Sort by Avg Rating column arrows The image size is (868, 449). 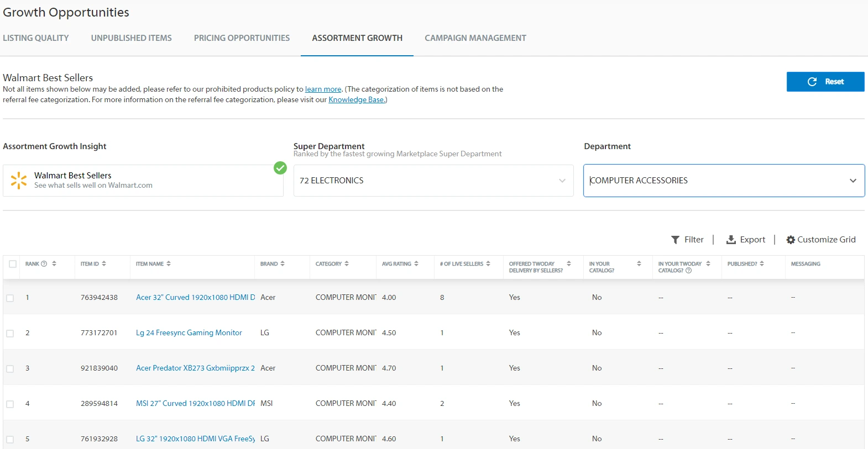coord(416,264)
